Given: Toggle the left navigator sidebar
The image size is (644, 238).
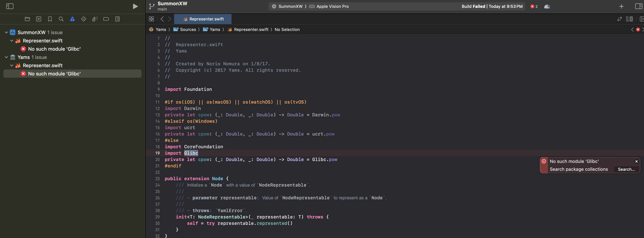Looking at the screenshot, I should pyautogui.click(x=10, y=6).
